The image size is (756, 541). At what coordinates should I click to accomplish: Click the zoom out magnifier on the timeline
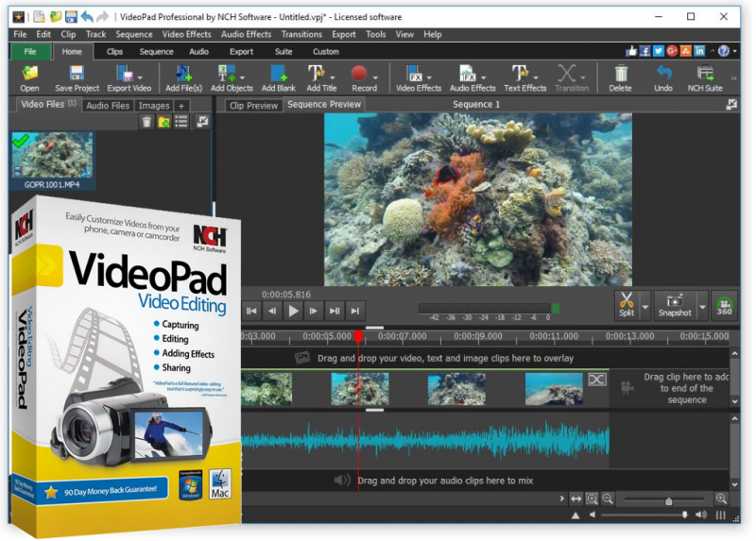point(608,499)
